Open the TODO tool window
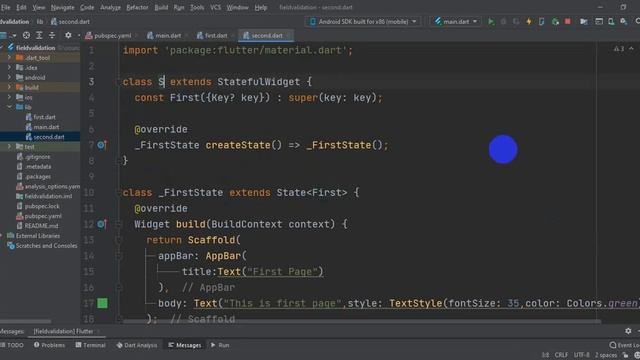The height and width of the screenshot is (360, 640). pos(12,345)
